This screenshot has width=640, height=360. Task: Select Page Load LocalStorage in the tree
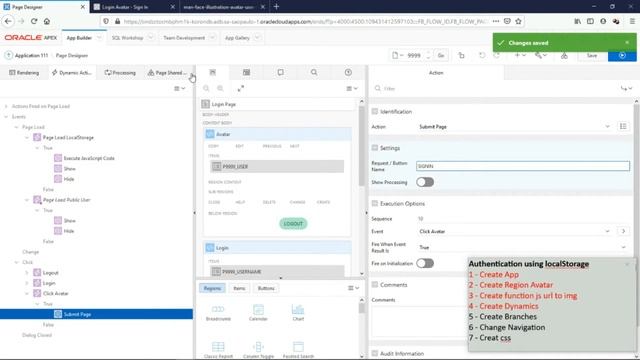tap(68, 138)
